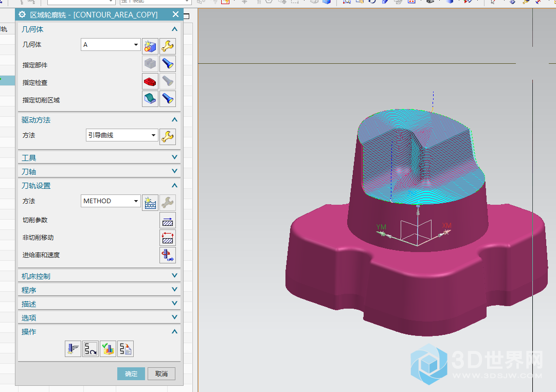Select the Specify Cut Area (指定切削区域) icon
The width and height of the screenshot is (556, 392).
tap(150, 99)
